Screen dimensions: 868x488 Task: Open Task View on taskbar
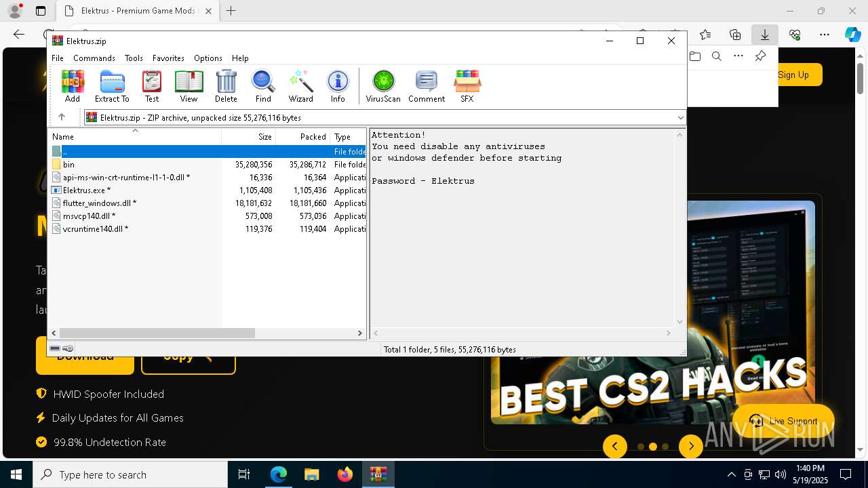[x=244, y=474]
